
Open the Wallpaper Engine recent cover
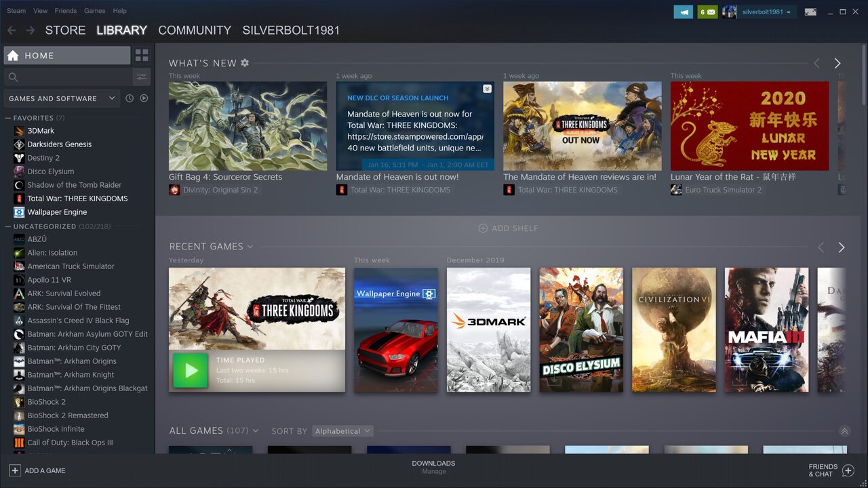pyautogui.click(x=396, y=330)
